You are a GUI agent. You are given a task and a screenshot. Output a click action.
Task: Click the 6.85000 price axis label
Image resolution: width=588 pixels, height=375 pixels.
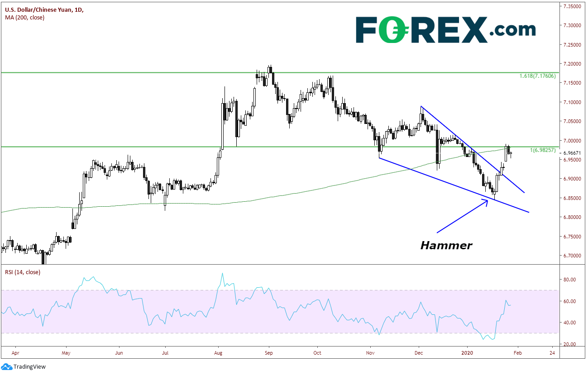572,198
